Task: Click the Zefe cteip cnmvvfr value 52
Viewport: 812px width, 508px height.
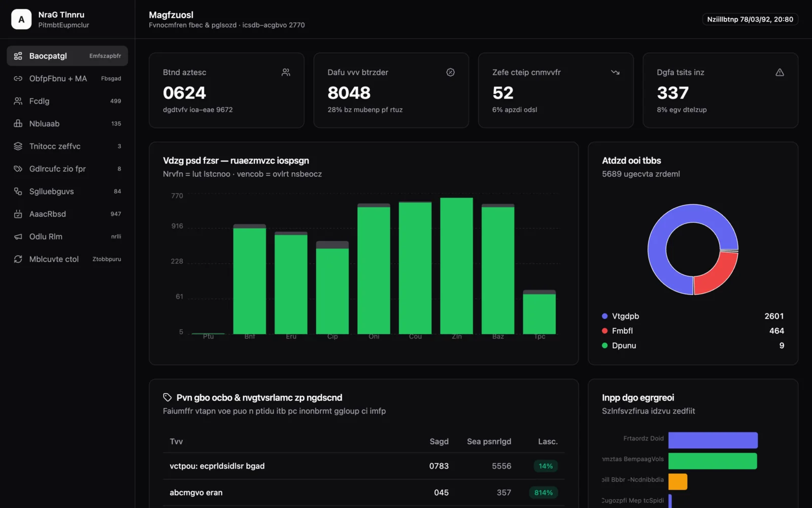Action: point(503,93)
